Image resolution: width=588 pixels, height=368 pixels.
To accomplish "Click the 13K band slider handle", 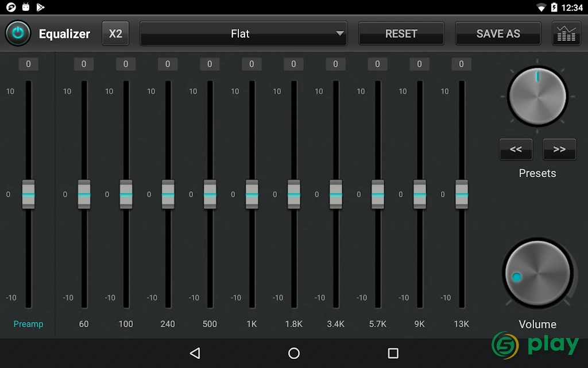I will tap(462, 194).
